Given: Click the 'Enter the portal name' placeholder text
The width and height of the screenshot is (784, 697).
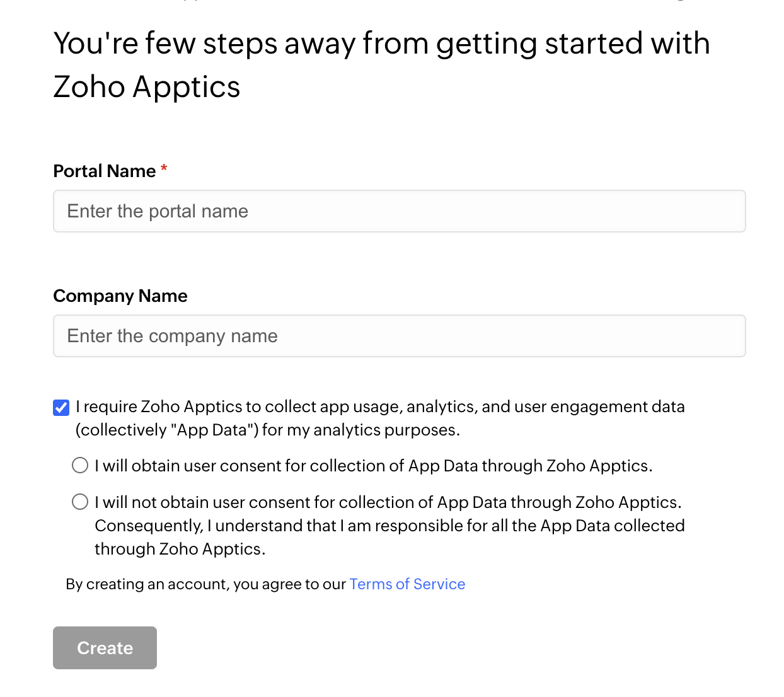Looking at the screenshot, I should click(158, 211).
